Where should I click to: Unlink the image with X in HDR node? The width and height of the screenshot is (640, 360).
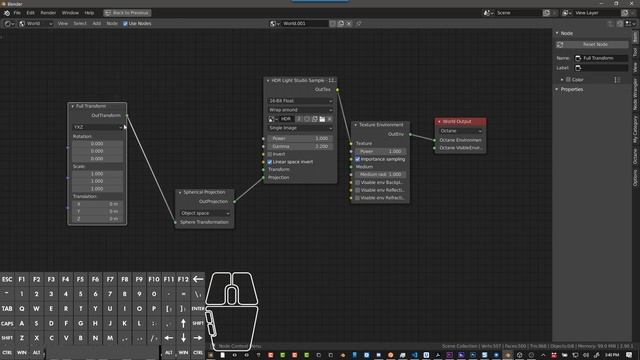(x=330, y=119)
